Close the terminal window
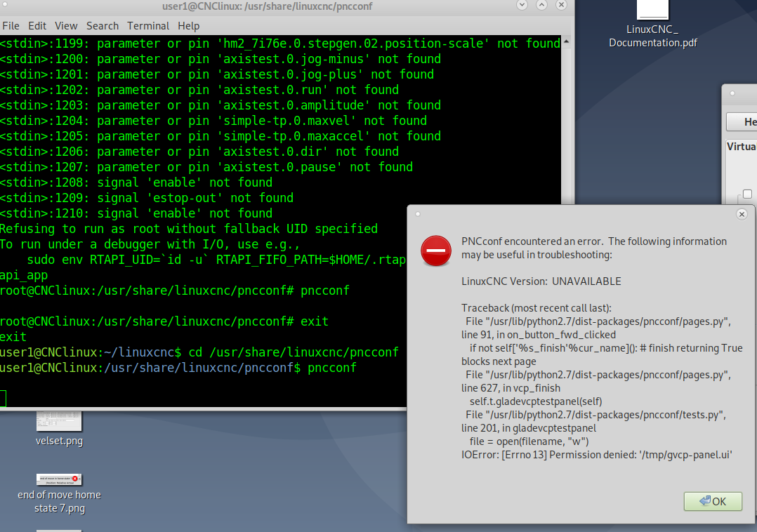 point(561,6)
